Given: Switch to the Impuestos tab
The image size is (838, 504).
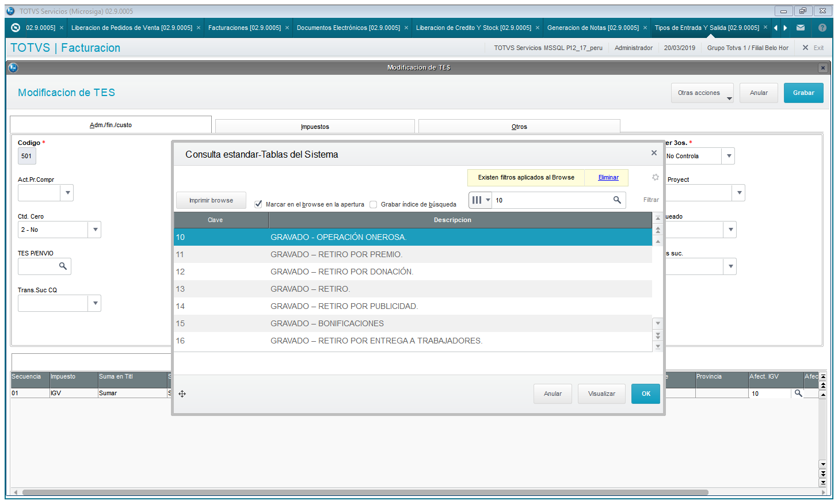Looking at the screenshot, I should tap(315, 127).
